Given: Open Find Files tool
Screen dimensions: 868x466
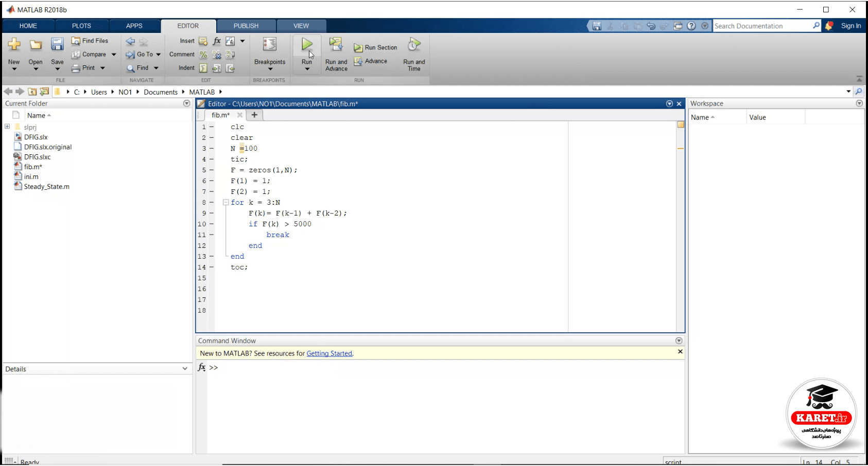Looking at the screenshot, I should 90,41.
